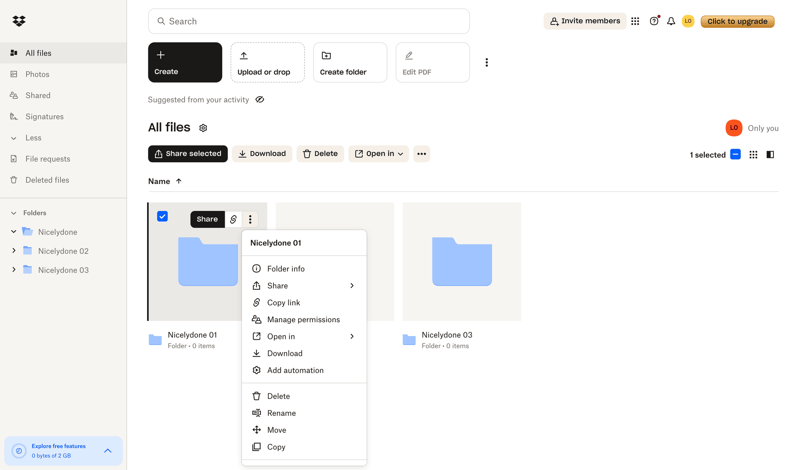Open the orange LO member avatar
The height and width of the screenshot is (470, 800).
coord(734,128)
